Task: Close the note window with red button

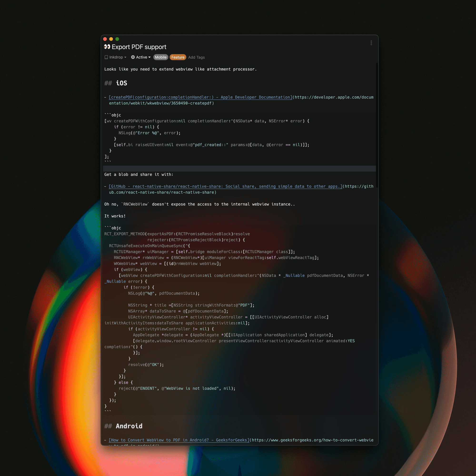Action: 105,39
